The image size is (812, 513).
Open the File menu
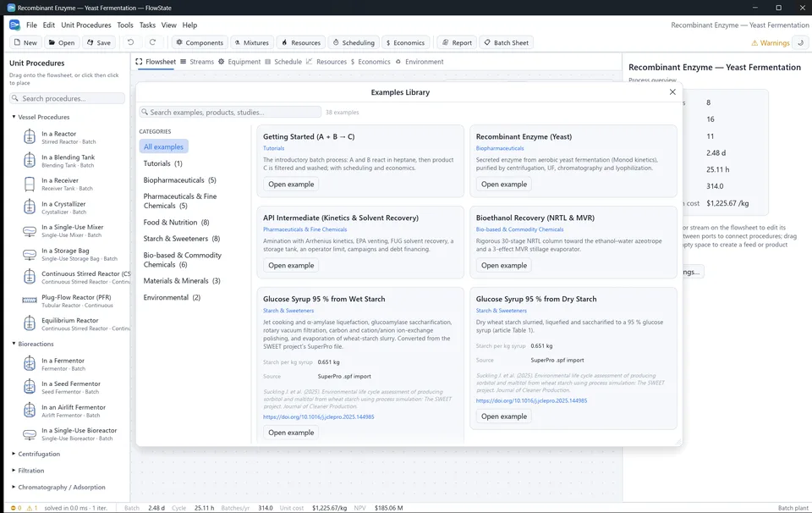31,25
